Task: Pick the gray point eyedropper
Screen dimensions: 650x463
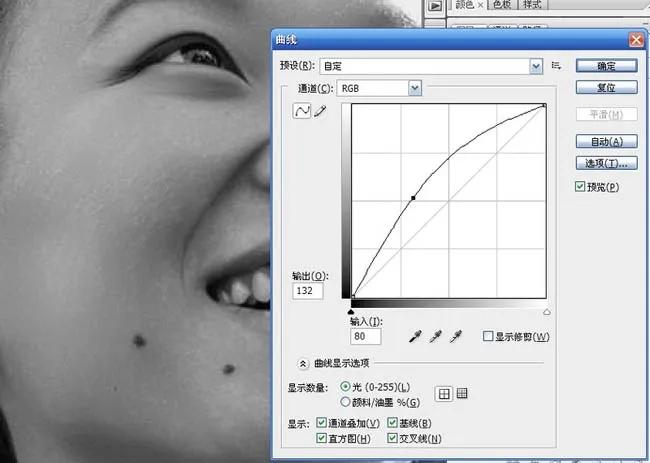Action: pos(435,336)
